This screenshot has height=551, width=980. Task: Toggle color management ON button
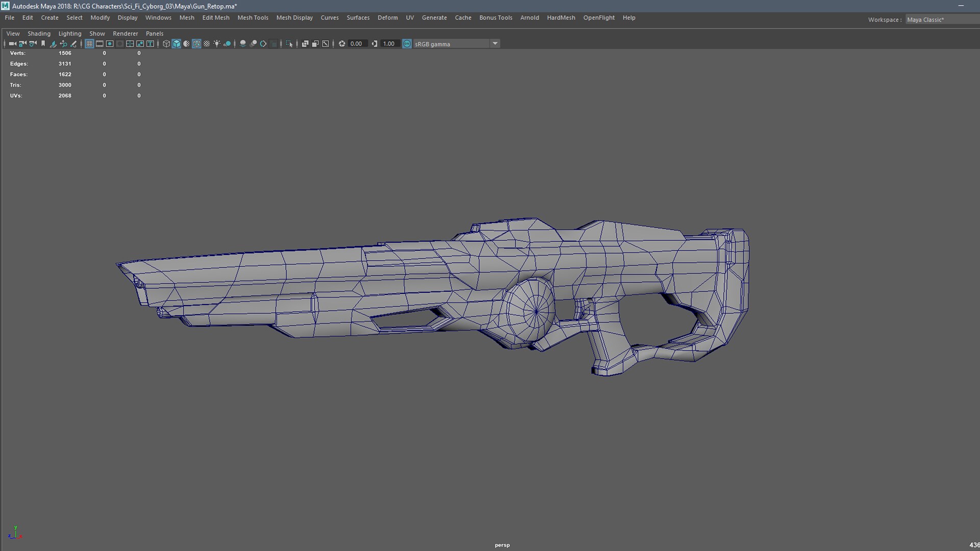(x=407, y=44)
